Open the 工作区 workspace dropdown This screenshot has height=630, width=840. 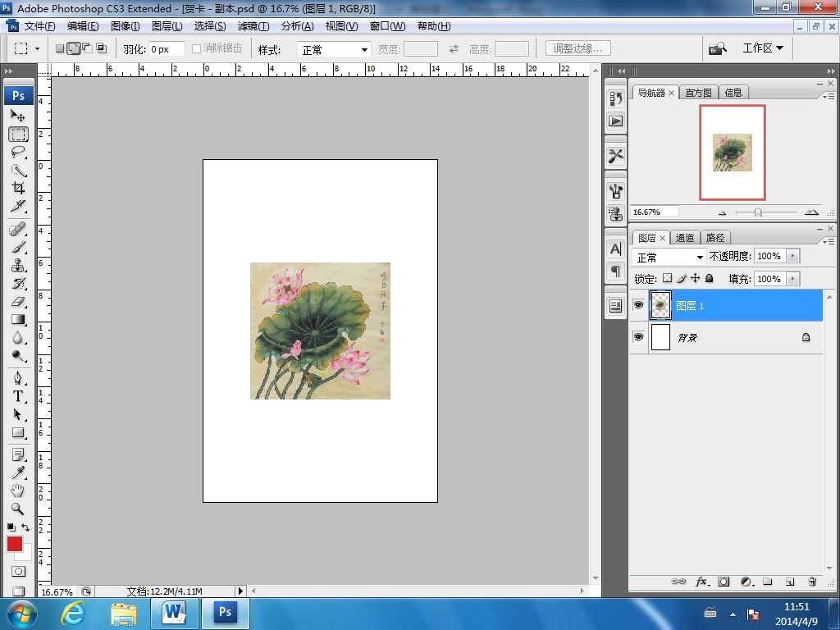763,48
